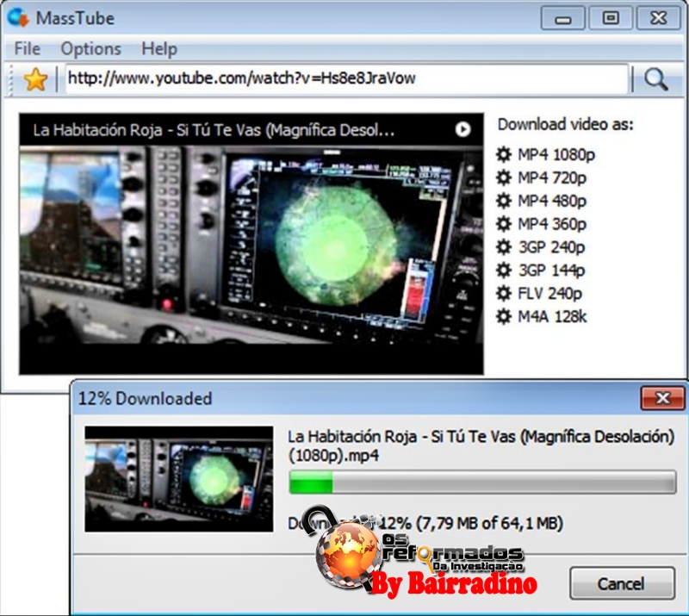689x616 pixels.
Task: Click into the YouTube URL field
Action: pos(346,78)
